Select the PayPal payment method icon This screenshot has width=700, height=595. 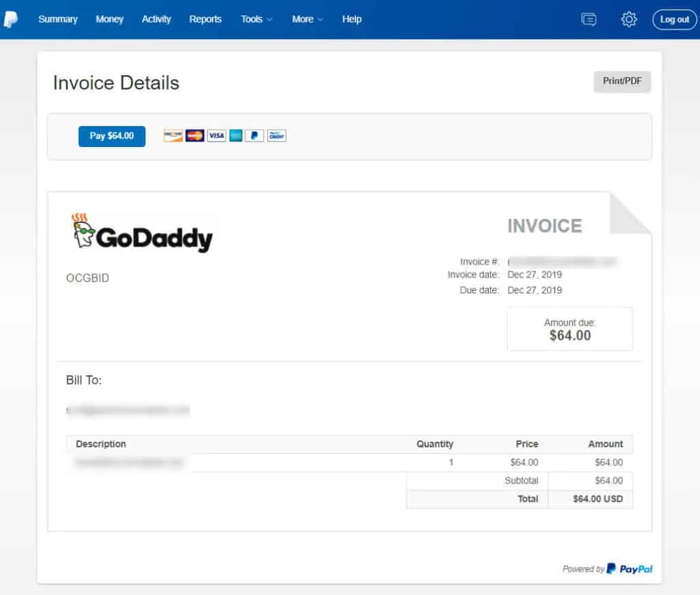click(x=254, y=135)
